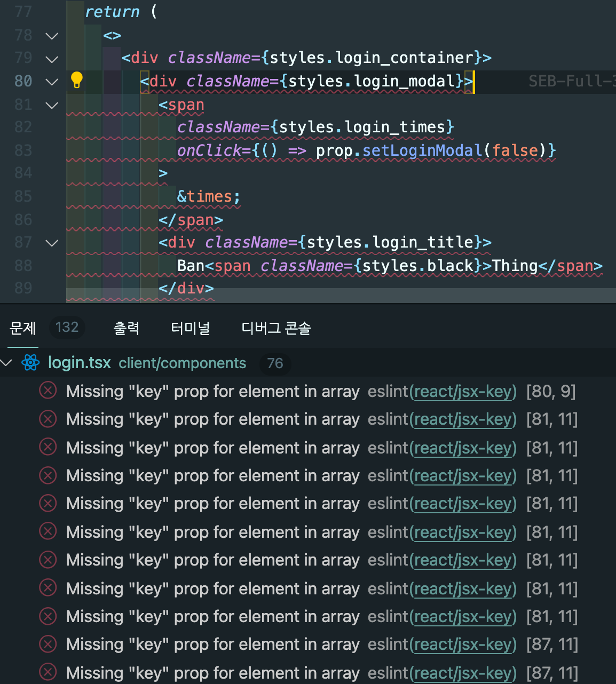Click line number 85 in the gutter

(x=23, y=196)
